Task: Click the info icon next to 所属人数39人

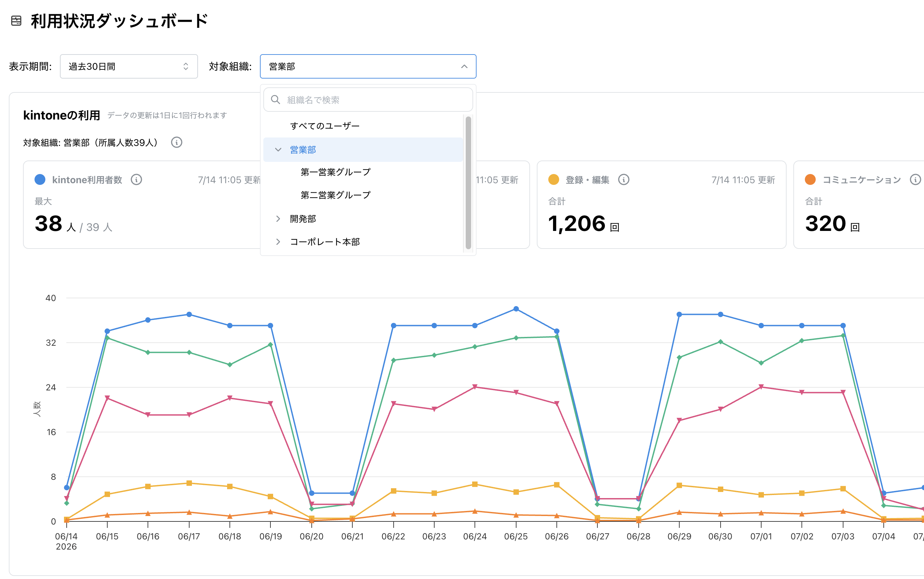Action: 176,143
